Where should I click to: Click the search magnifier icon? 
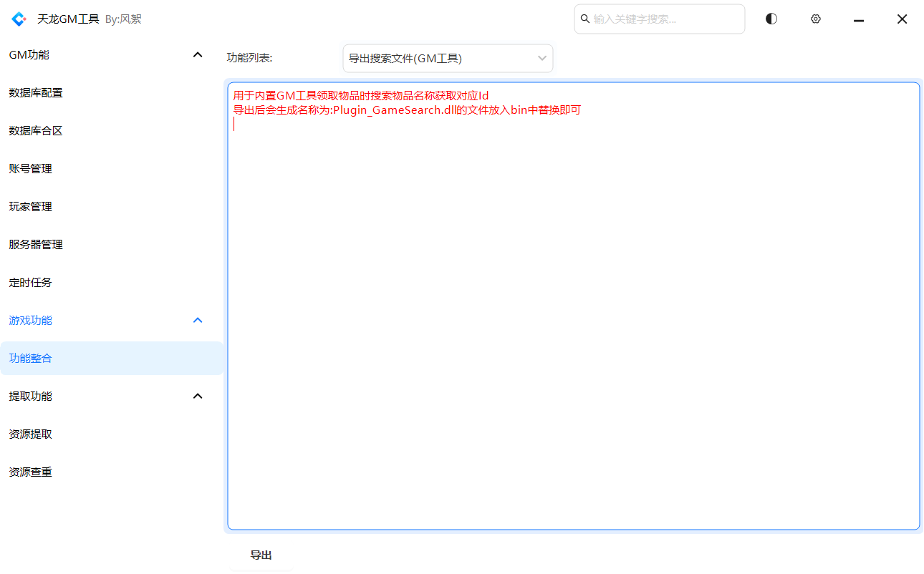pos(585,19)
